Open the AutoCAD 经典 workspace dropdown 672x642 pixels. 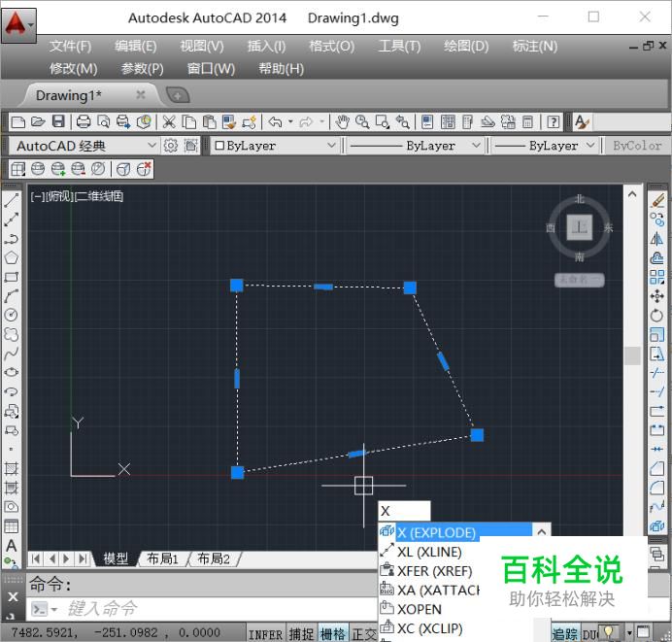pyautogui.click(x=84, y=146)
